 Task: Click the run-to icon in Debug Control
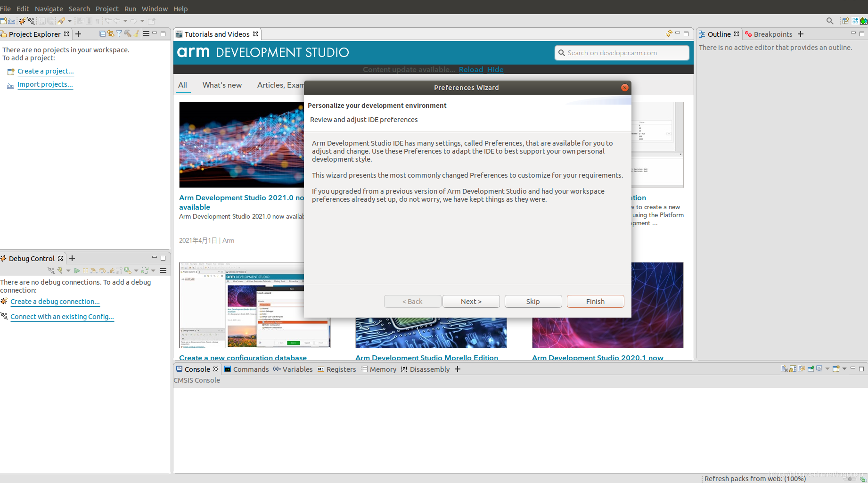click(127, 270)
